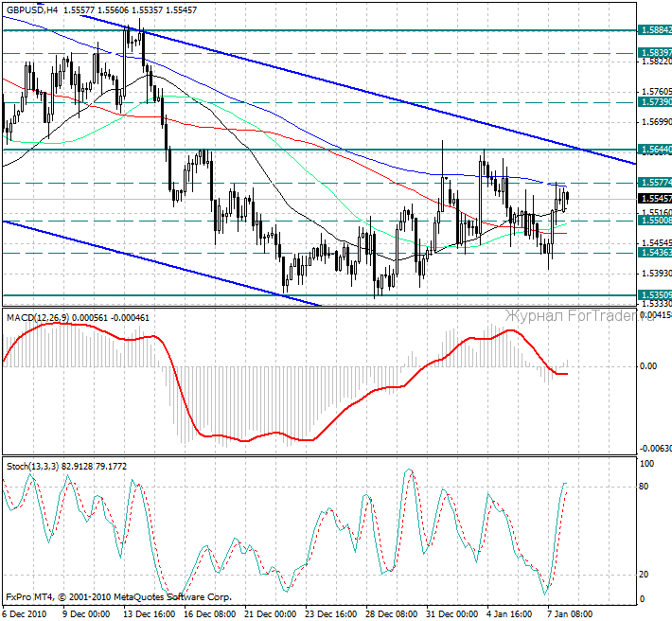
Task: Select the 1.5739 level price tag
Action: point(655,101)
